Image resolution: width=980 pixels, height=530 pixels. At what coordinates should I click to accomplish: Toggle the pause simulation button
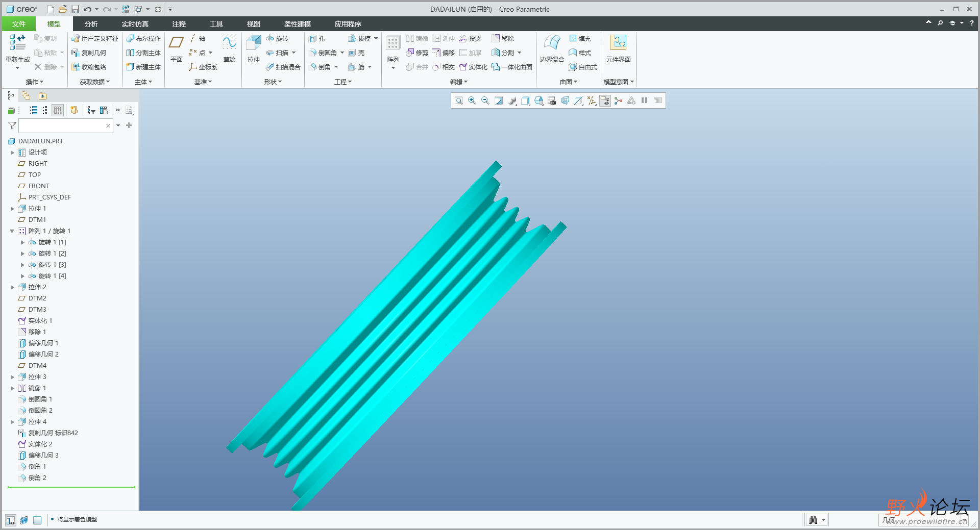click(x=645, y=100)
